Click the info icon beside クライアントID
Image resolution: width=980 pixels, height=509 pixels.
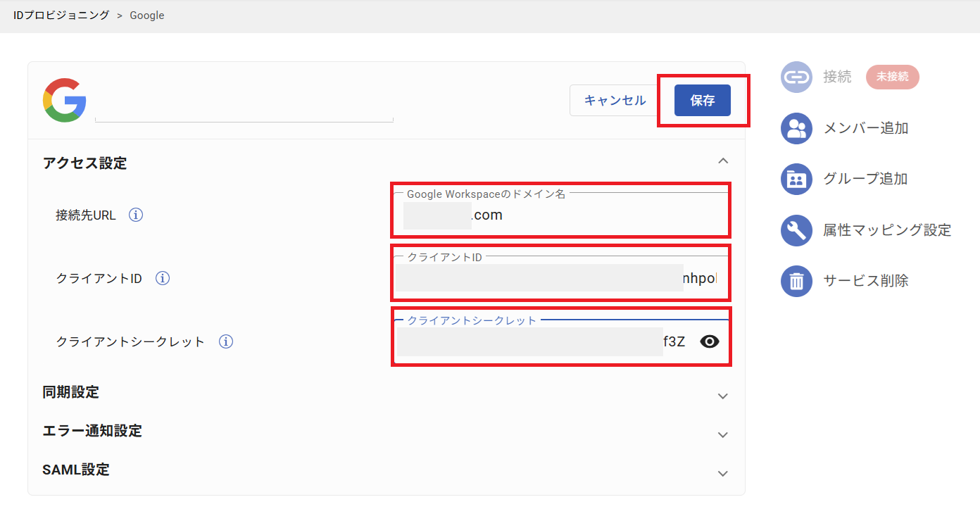(x=162, y=277)
